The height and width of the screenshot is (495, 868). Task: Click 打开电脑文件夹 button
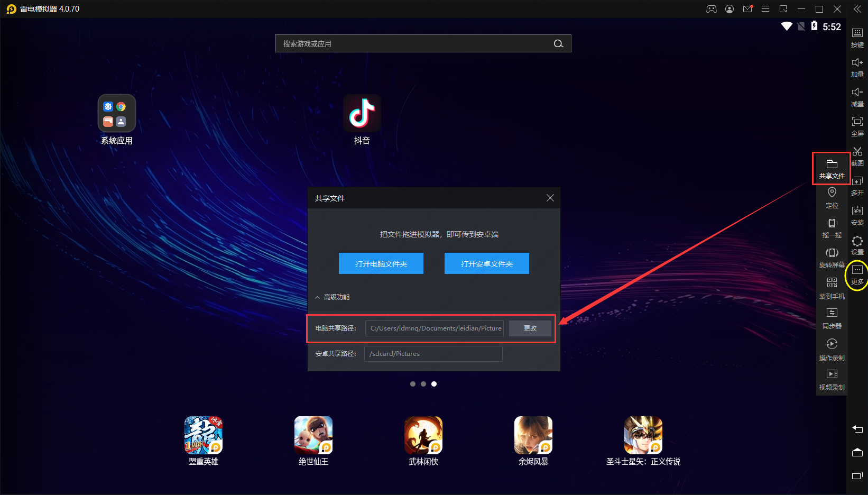pos(381,263)
